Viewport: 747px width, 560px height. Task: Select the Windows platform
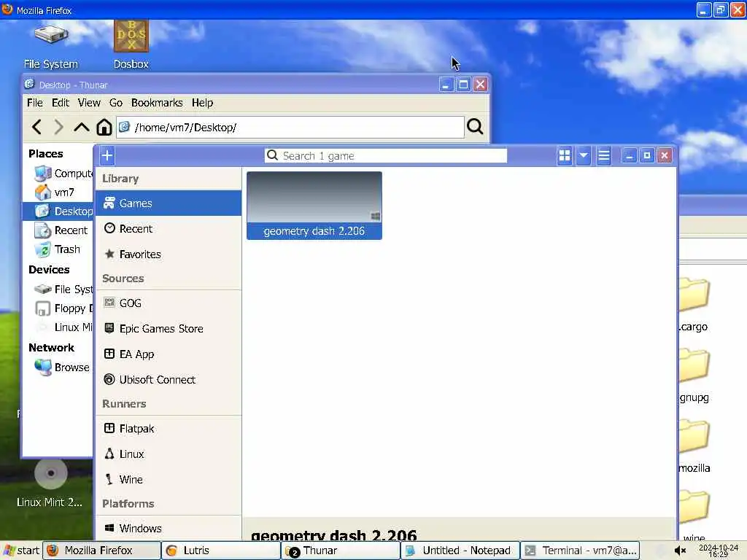(x=169, y=528)
